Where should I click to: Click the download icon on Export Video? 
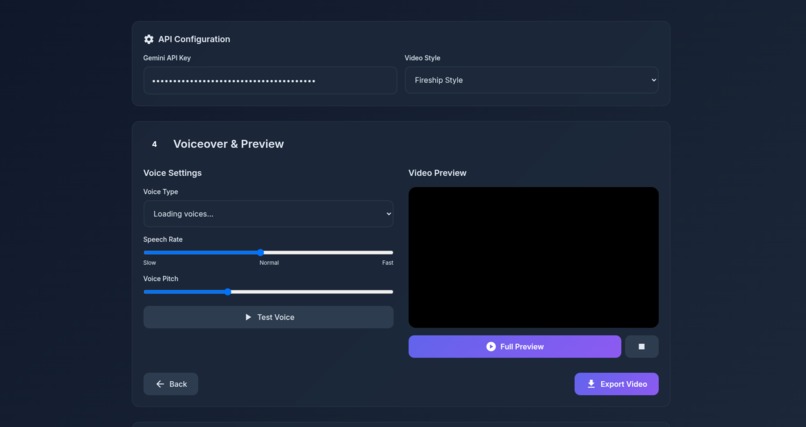pos(591,384)
